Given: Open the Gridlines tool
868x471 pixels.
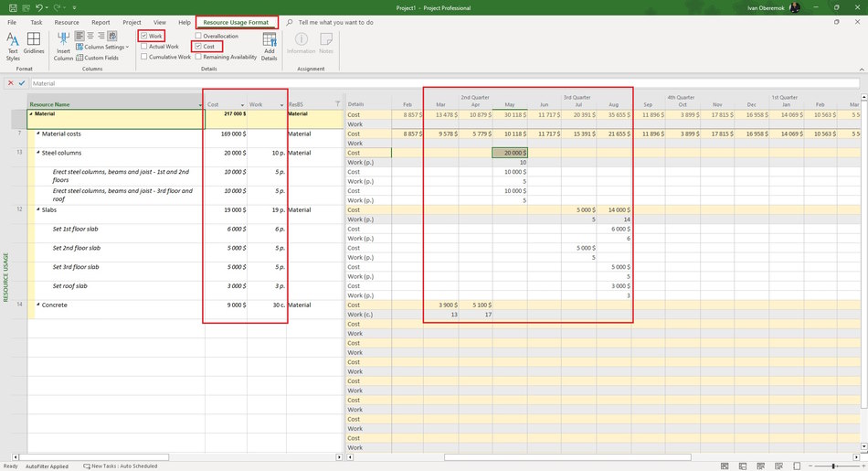Looking at the screenshot, I should point(34,43).
